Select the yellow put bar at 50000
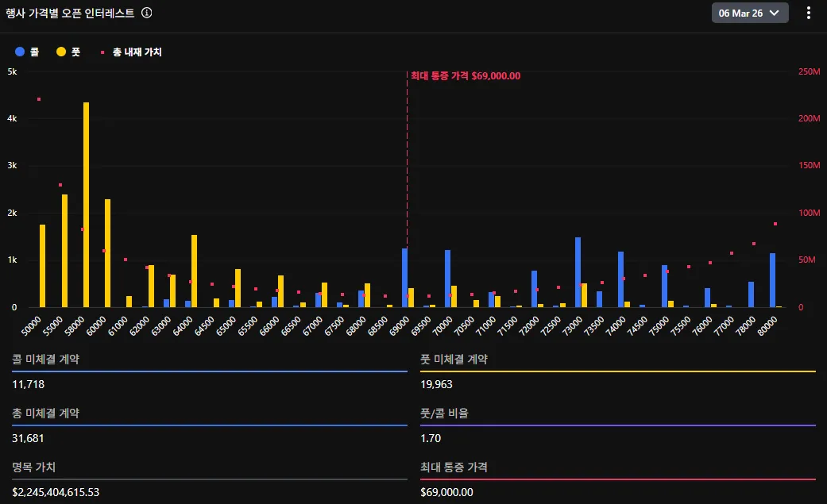Screen dimensions: 827x504 tap(43, 266)
